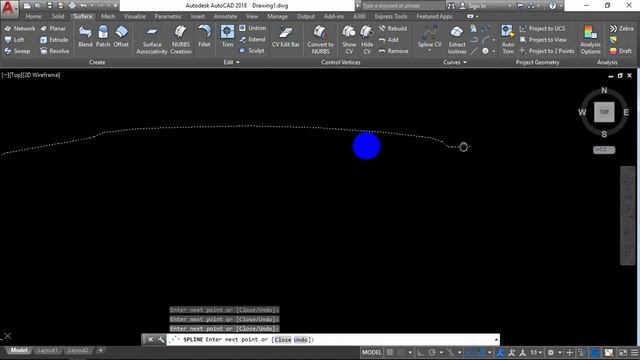Toggle MODEL space button in status bar
Screen dimensions: 640x360
[371, 352]
